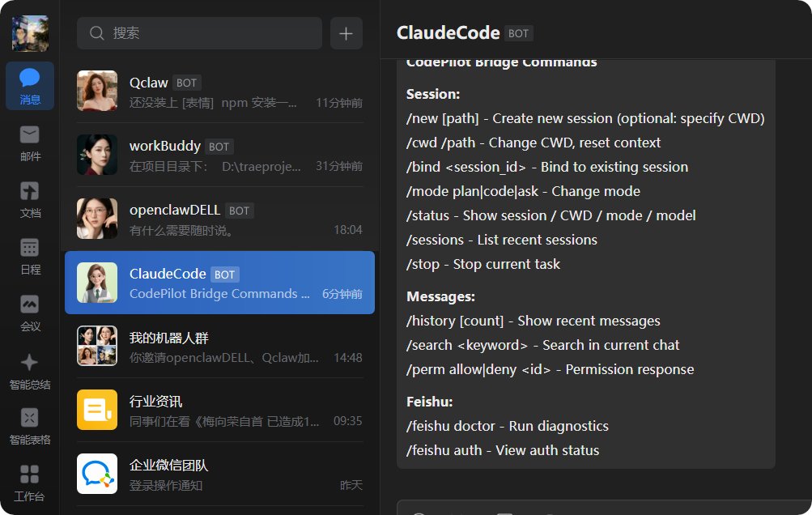Open the Qclaw bot conversation
This screenshot has height=515, width=812.
(x=219, y=92)
